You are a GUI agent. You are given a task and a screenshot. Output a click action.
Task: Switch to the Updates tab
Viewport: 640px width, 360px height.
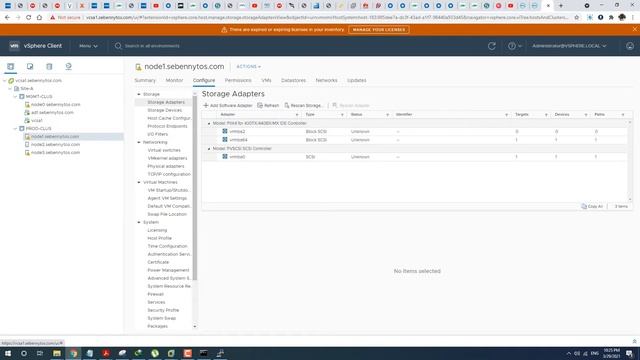pos(357,80)
